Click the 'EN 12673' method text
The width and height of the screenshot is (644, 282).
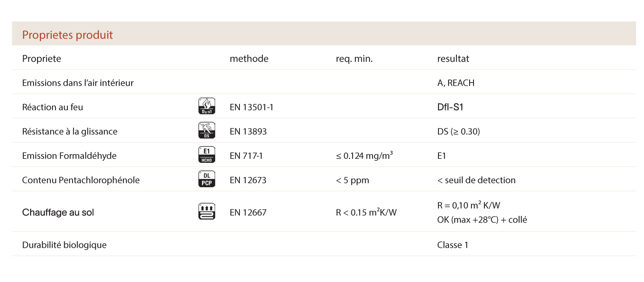point(248,181)
